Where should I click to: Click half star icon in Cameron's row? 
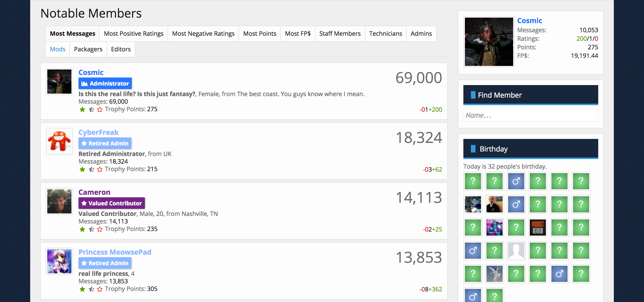tap(91, 229)
